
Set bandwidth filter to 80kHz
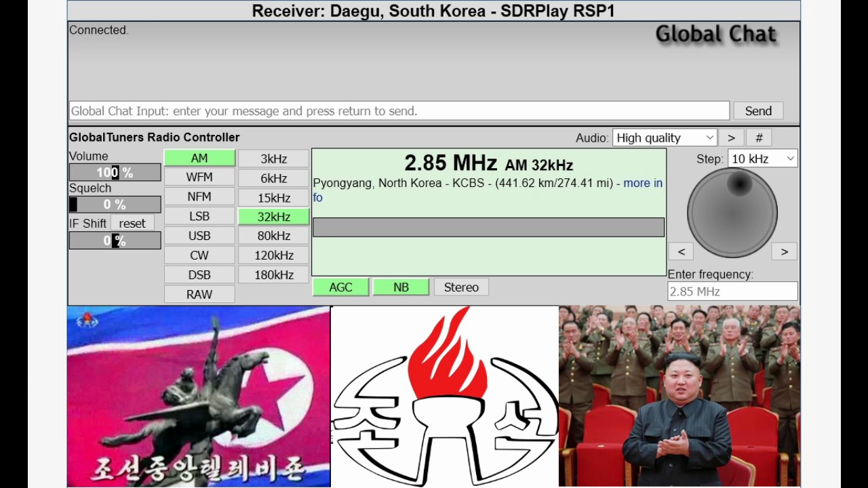274,236
